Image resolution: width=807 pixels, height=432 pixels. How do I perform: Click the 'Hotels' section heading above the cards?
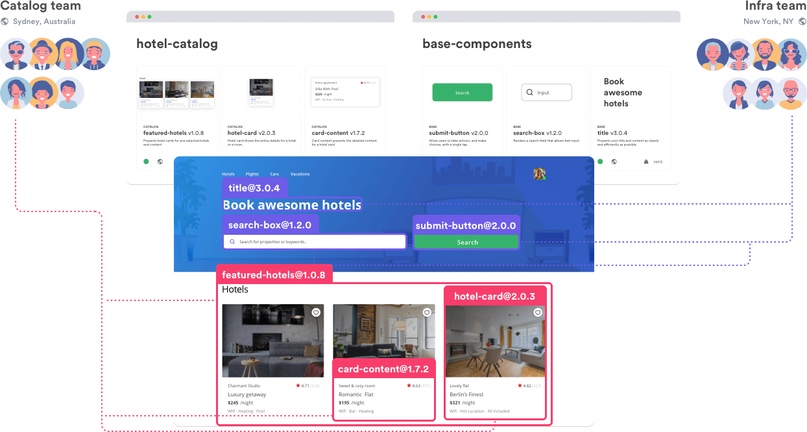235,289
